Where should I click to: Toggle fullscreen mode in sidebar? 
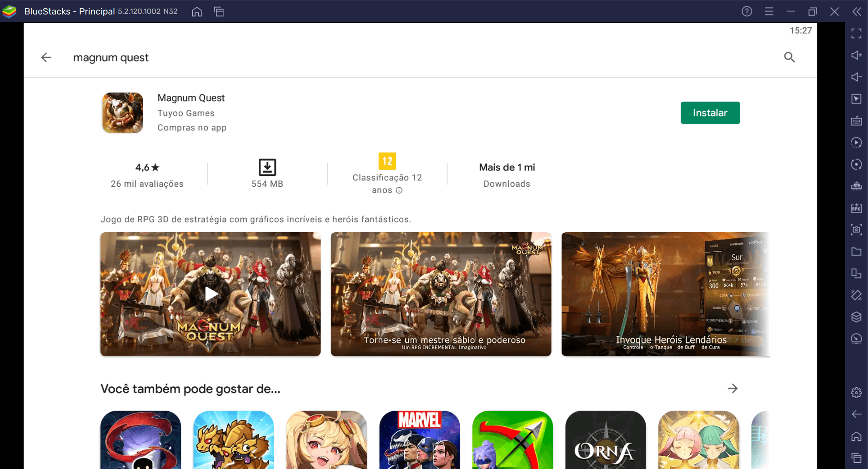856,33
